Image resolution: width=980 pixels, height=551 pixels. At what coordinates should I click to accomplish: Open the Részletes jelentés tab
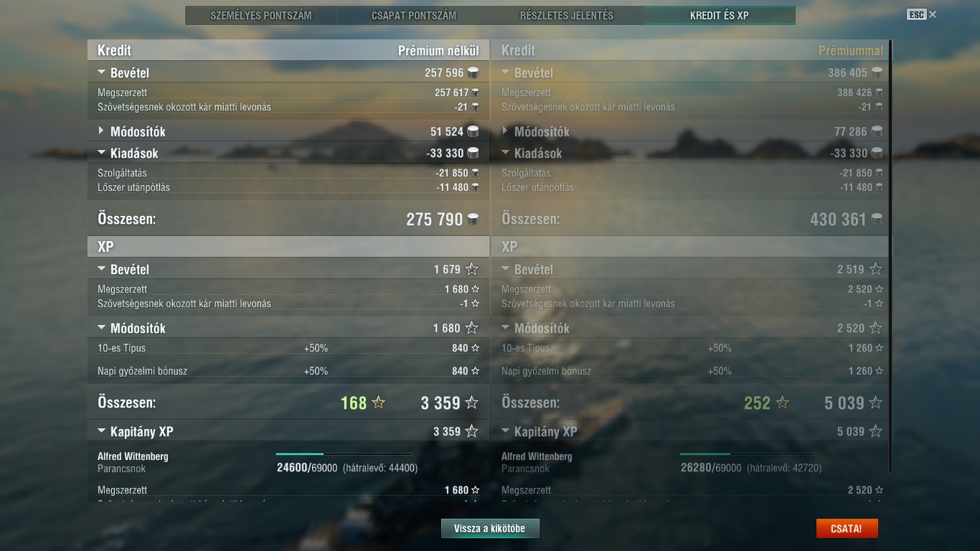(x=567, y=15)
